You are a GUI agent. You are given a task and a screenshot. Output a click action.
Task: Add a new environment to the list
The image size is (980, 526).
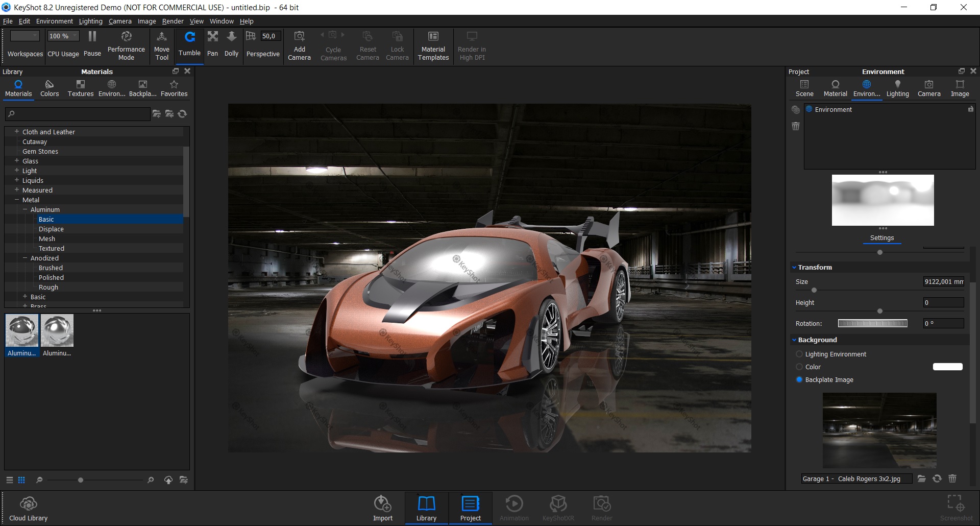tap(796, 110)
